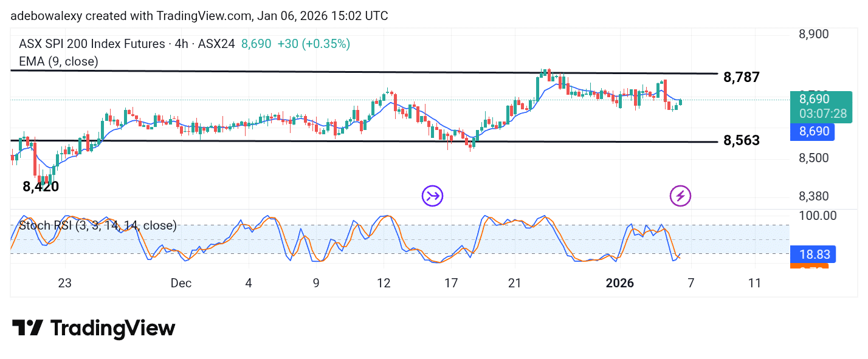Click the 2026 marker on the time axis
868x359 pixels.
click(x=620, y=283)
